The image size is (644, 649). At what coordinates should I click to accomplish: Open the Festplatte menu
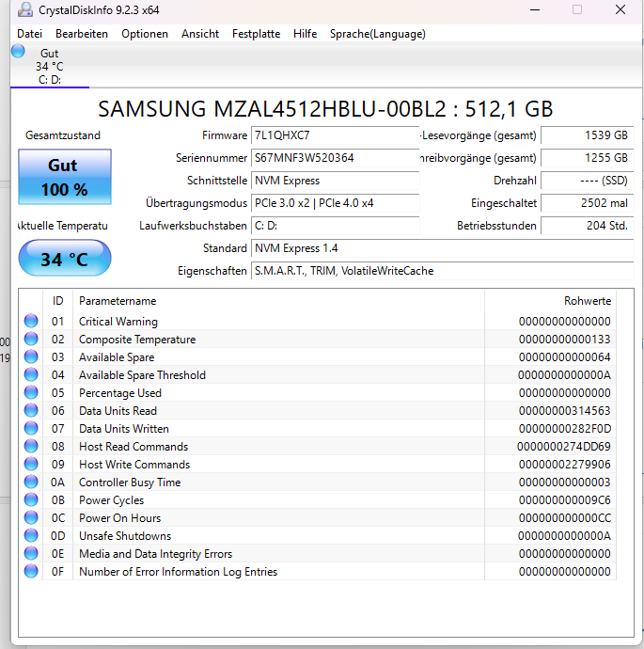(256, 34)
